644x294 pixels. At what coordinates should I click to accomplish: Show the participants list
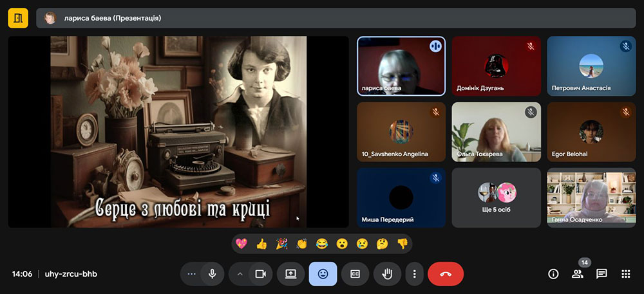(577, 273)
